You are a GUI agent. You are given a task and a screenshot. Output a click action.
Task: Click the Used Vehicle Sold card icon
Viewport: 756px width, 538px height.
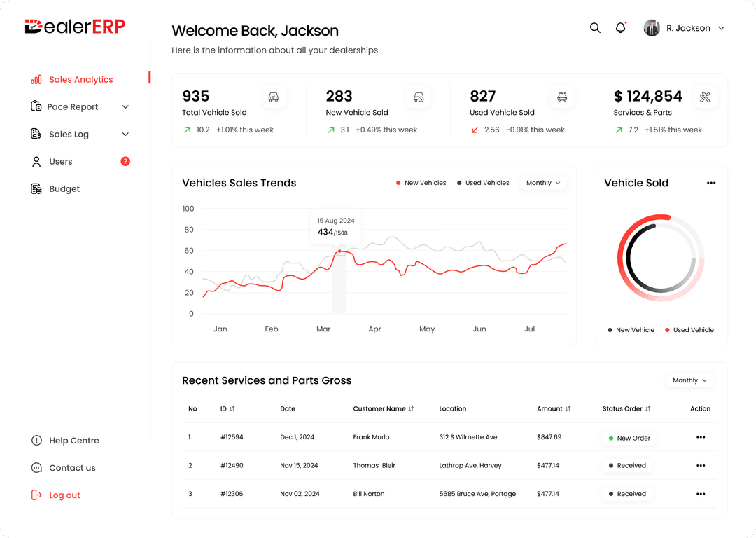pyautogui.click(x=561, y=97)
